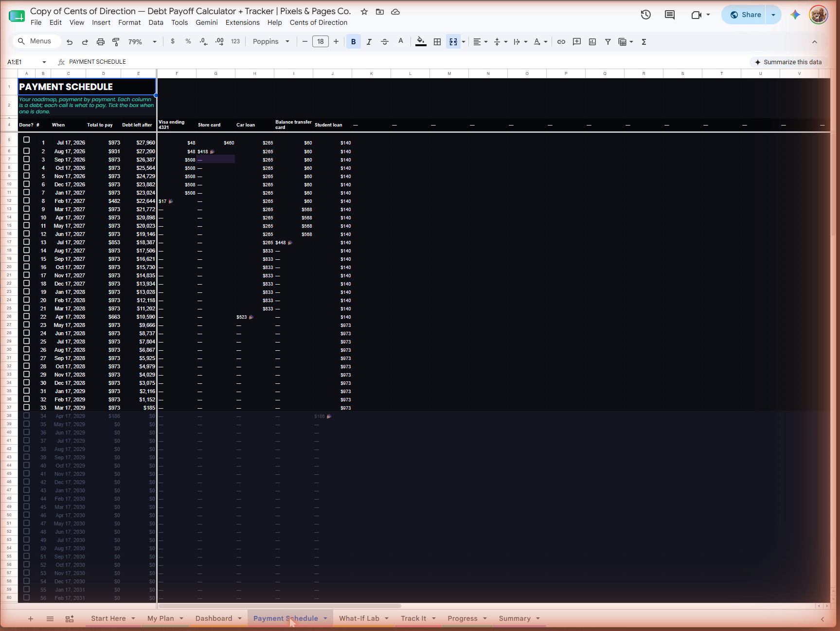Open merge type dropdown arrow
Screen dimensions: 840x631
tap(464, 42)
